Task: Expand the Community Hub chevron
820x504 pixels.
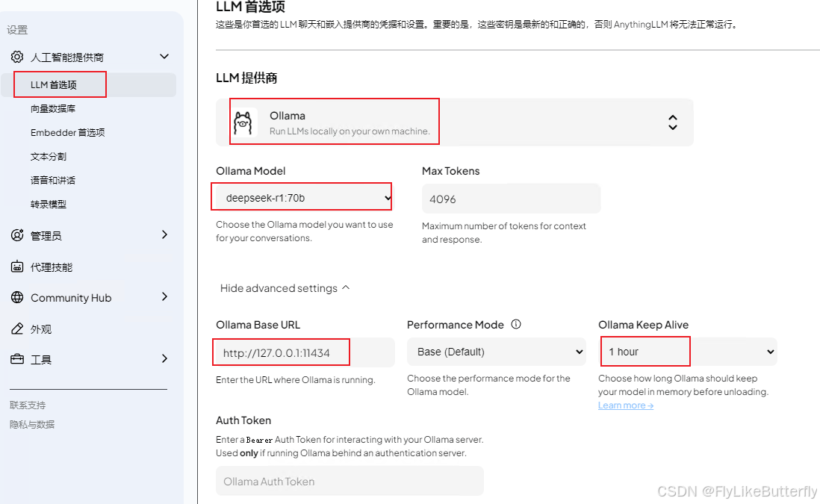Action: click(165, 297)
